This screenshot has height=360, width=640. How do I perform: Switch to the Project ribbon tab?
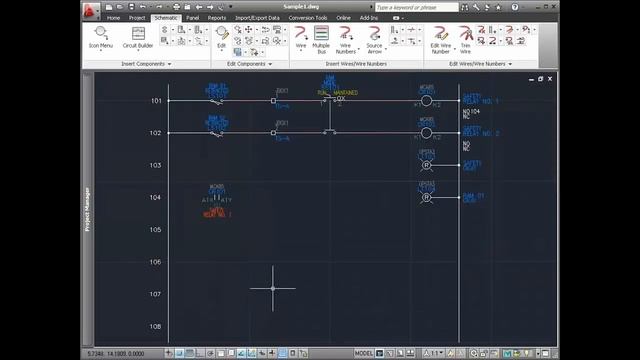(137, 18)
